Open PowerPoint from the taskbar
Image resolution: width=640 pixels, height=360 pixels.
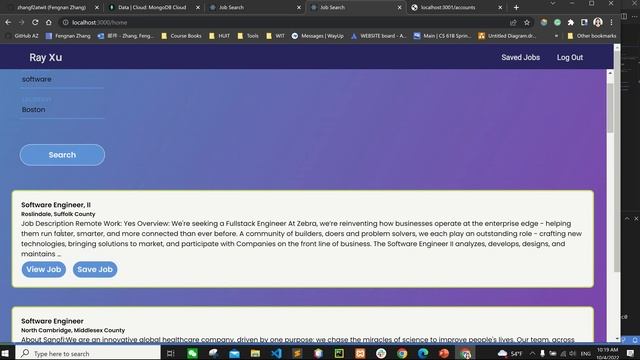(x=444, y=353)
